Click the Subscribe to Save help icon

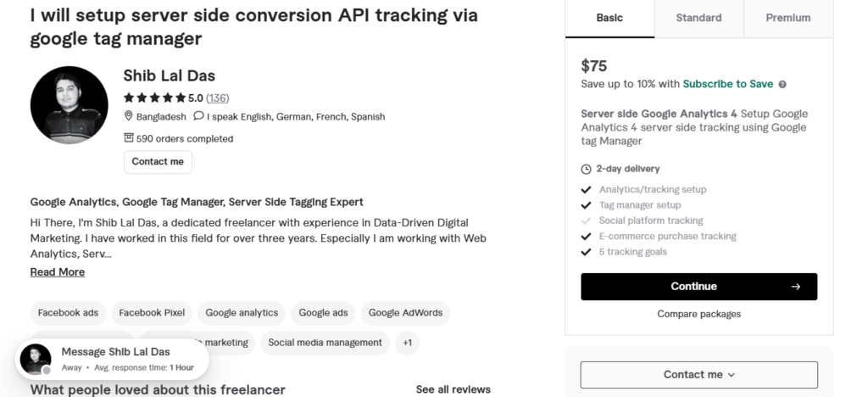[x=782, y=85]
